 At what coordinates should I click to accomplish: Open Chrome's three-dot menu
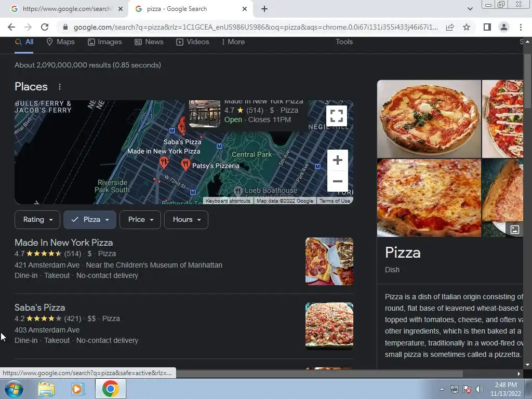(x=521, y=27)
